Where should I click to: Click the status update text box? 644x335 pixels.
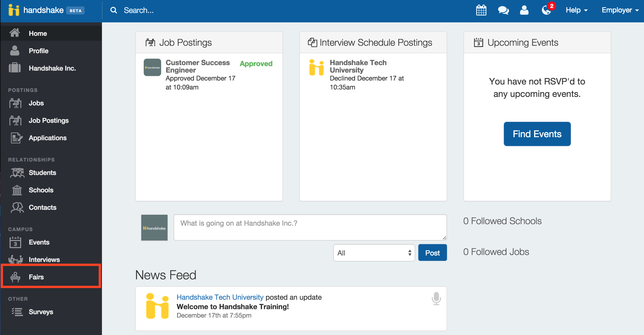[x=310, y=227]
